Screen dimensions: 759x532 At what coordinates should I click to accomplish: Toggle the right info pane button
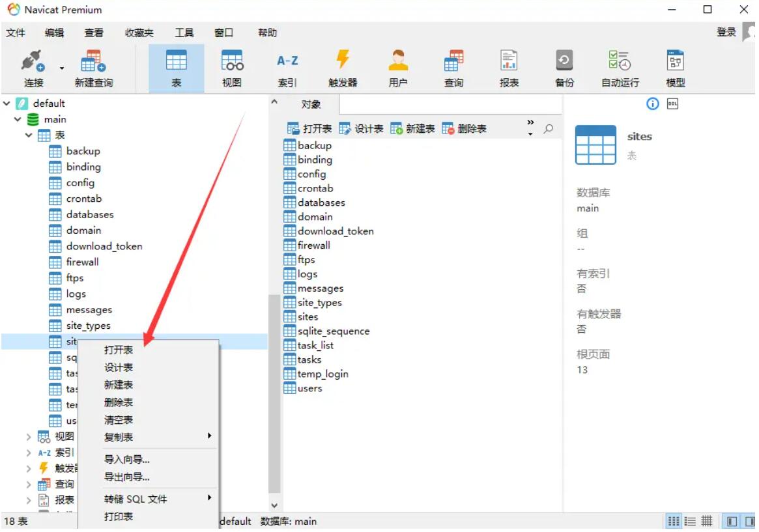click(748, 522)
